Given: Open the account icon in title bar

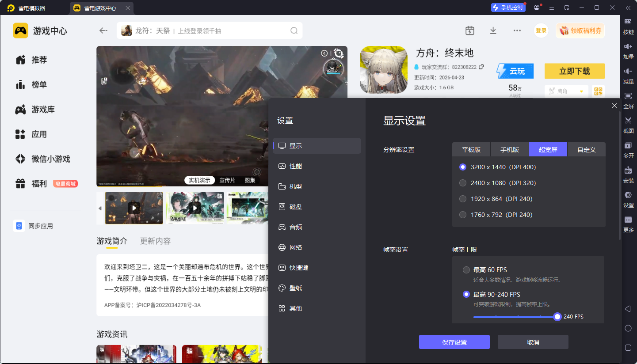Looking at the screenshot, I should [x=537, y=8].
